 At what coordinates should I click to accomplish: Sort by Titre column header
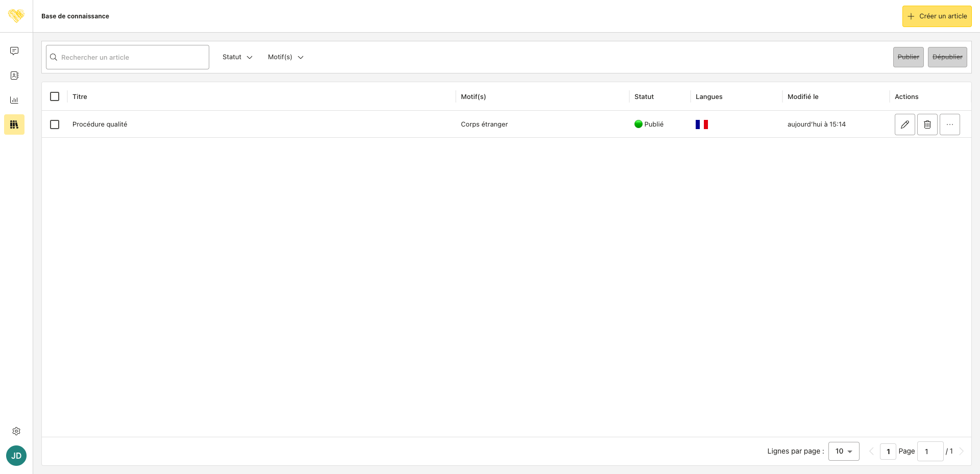point(80,96)
